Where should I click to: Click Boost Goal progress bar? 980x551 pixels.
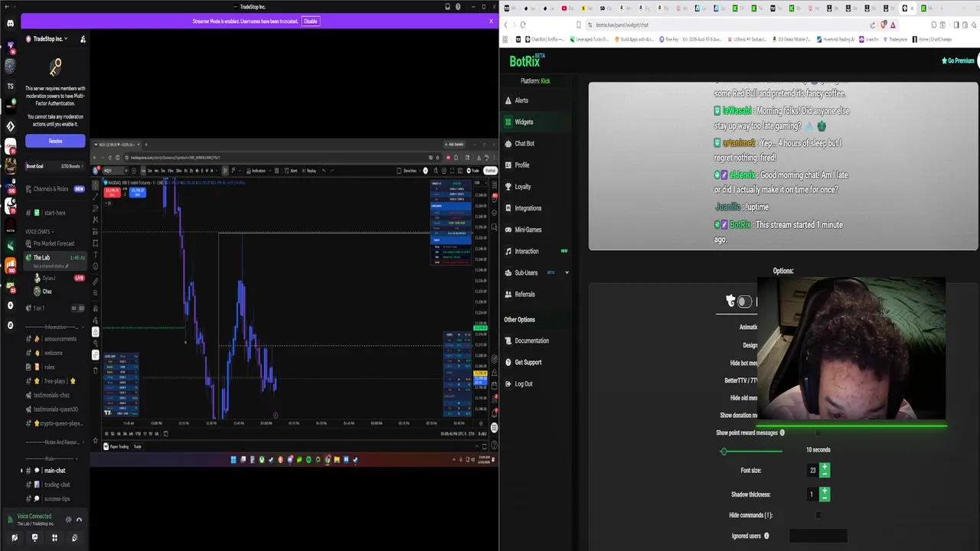(55, 166)
